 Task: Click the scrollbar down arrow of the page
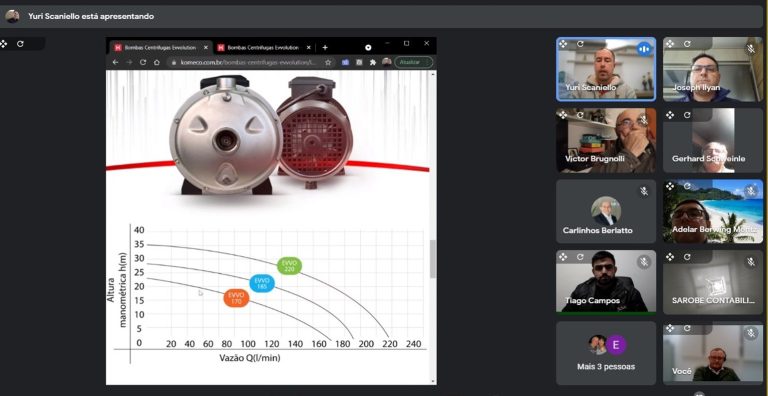click(432, 381)
